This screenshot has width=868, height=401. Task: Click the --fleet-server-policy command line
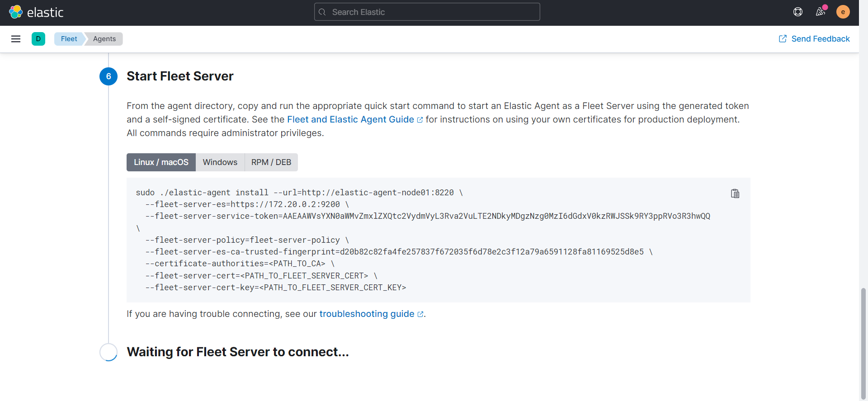(x=247, y=240)
